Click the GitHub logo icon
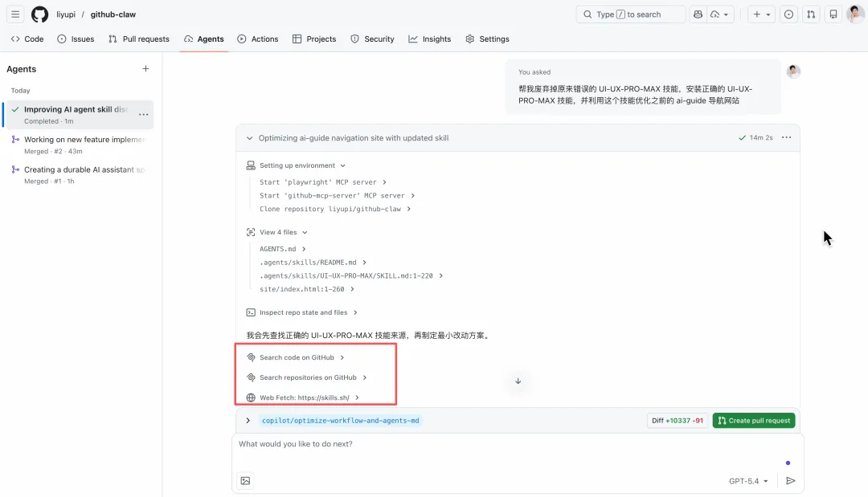The width and height of the screenshot is (868, 497). (x=39, y=14)
